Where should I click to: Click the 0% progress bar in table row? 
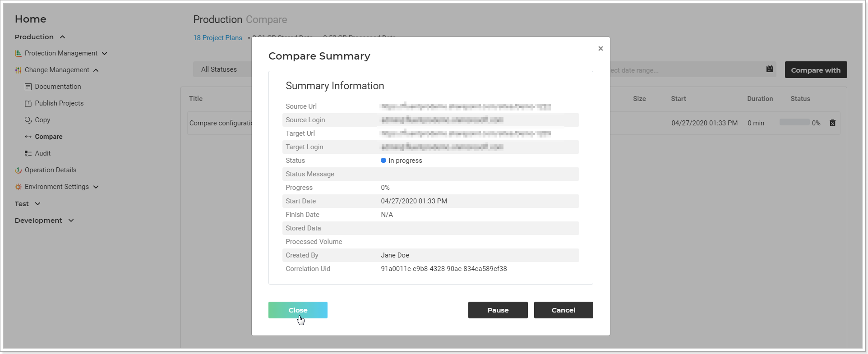(794, 122)
